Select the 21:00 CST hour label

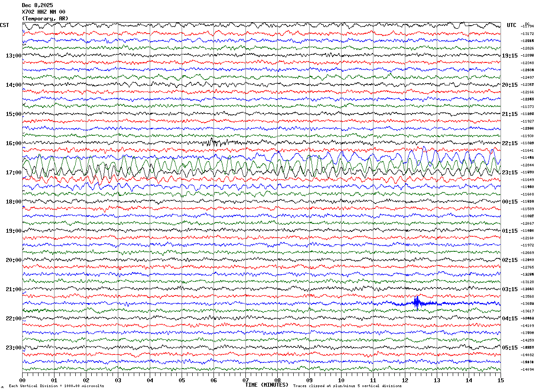[x=14, y=289]
